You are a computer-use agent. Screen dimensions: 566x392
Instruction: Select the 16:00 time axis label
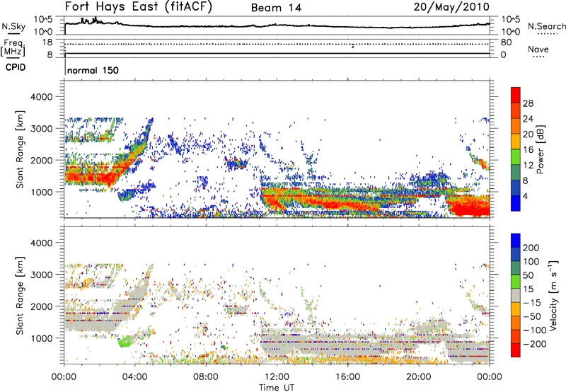coord(347,377)
